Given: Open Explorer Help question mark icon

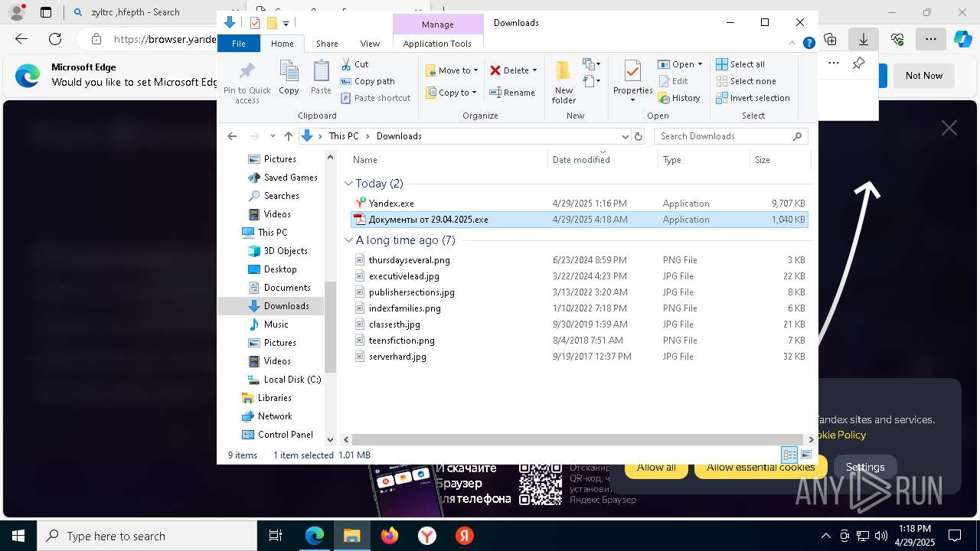Looking at the screenshot, I should [x=808, y=44].
